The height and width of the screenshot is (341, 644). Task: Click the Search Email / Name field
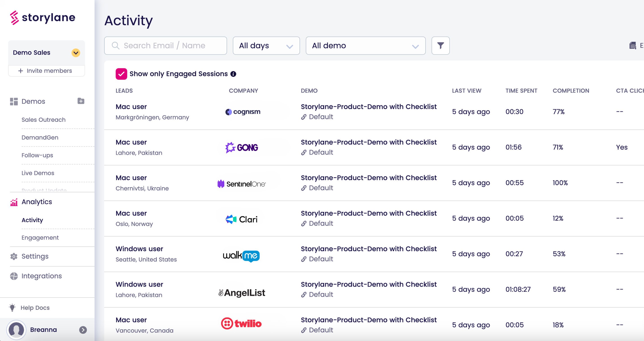165,46
